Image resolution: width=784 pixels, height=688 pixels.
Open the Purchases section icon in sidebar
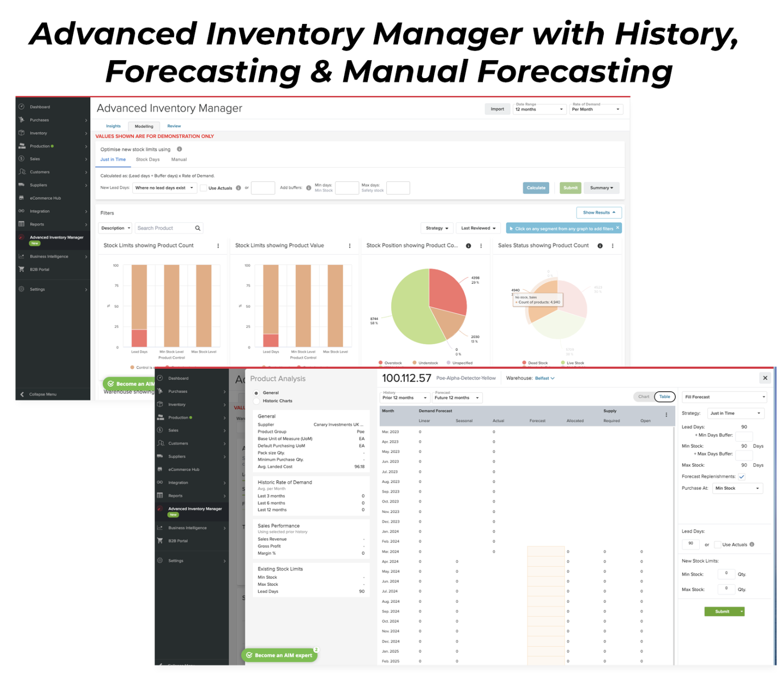coord(21,120)
